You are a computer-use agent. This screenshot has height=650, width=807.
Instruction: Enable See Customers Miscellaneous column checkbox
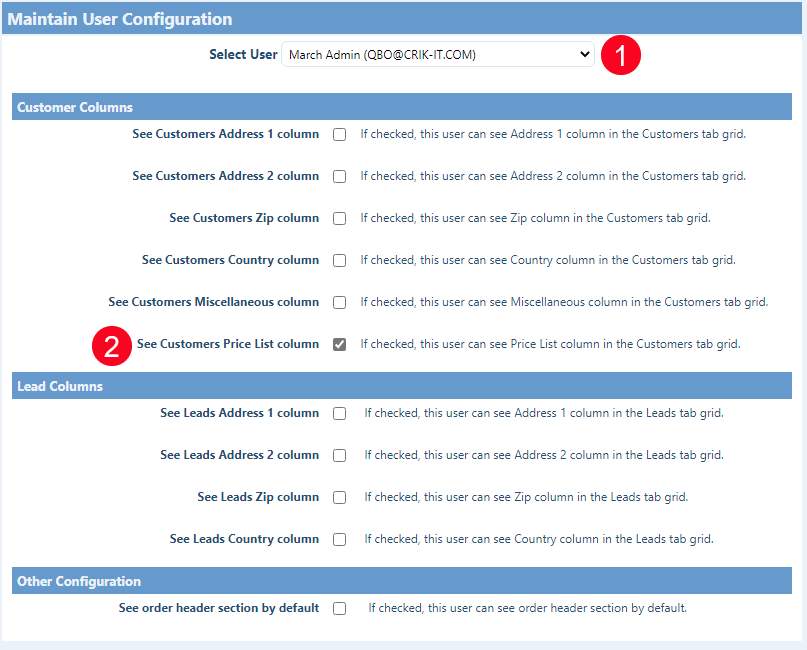(340, 302)
